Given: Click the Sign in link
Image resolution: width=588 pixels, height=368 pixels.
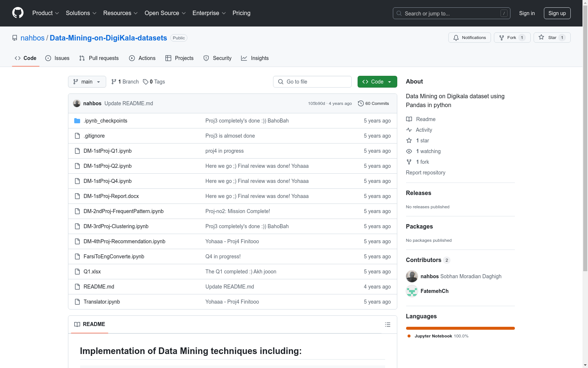Looking at the screenshot, I should pyautogui.click(x=527, y=13).
